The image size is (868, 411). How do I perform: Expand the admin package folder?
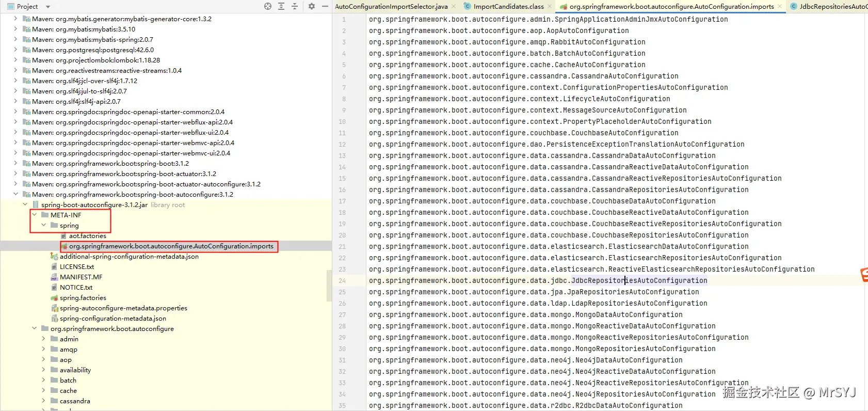[43, 339]
